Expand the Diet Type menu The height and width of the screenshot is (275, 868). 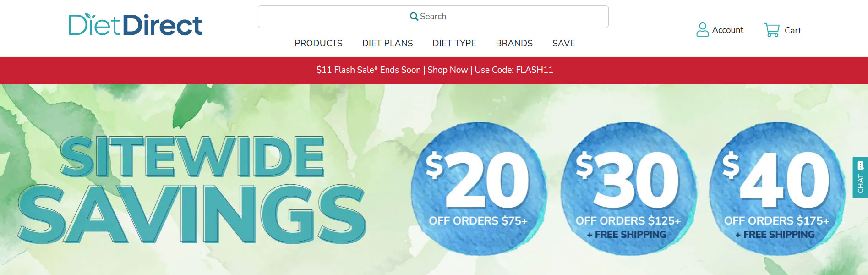[454, 43]
